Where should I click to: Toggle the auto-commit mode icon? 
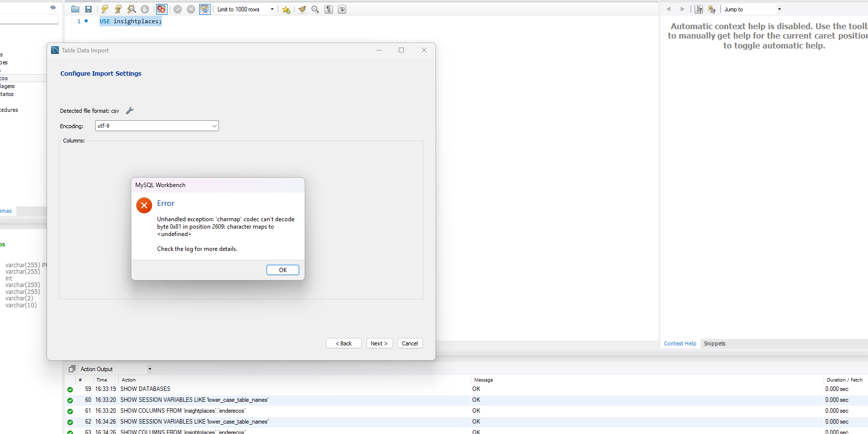[x=205, y=9]
